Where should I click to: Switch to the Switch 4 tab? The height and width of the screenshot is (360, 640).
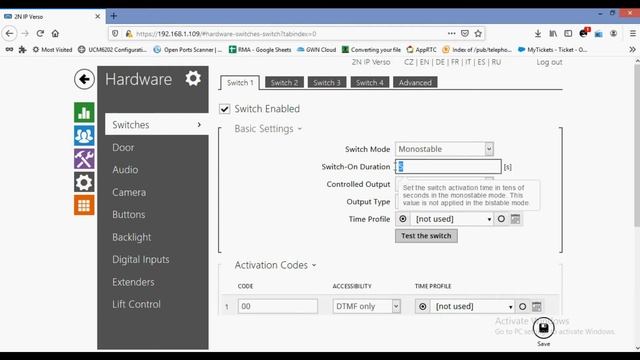pyautogui.click(x=370, y=82)
